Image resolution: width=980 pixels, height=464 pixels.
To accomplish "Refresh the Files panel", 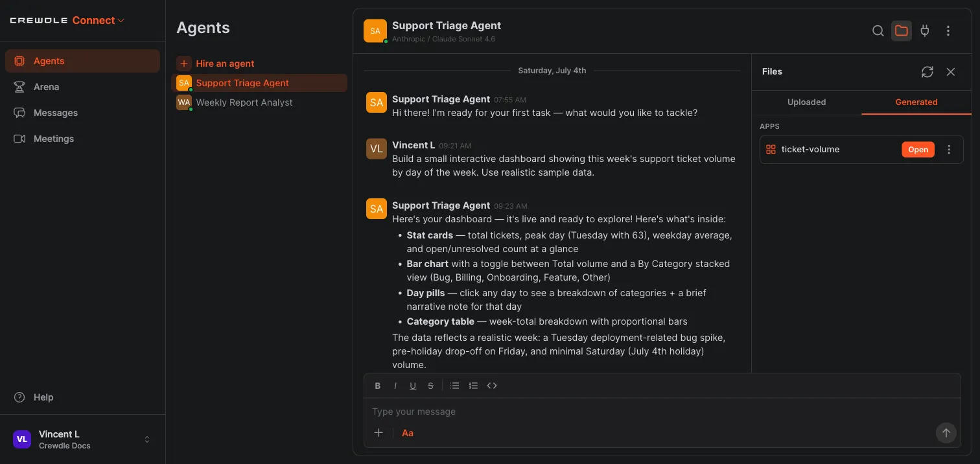I will point(927,72).
